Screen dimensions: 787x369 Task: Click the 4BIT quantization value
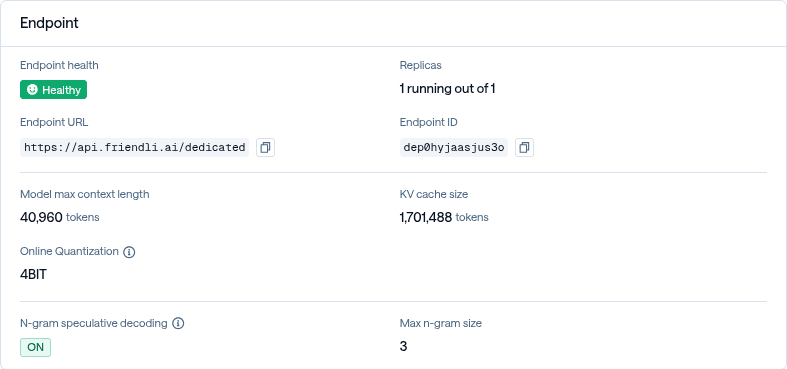33,275
